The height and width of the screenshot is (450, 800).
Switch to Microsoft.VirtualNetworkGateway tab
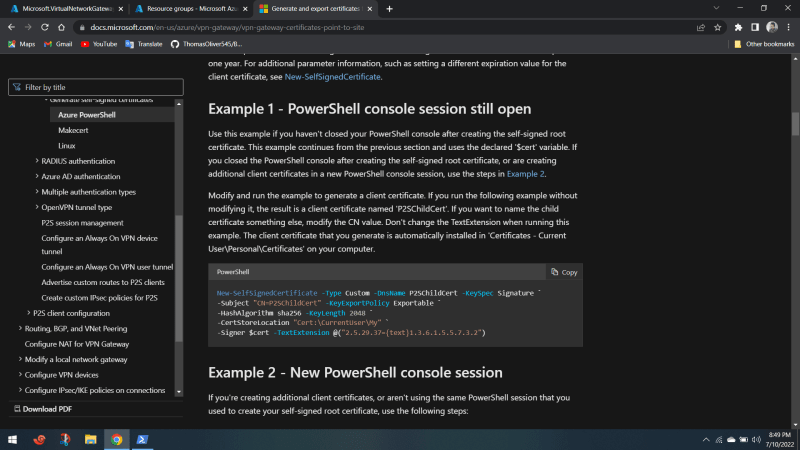coord(66,9)
